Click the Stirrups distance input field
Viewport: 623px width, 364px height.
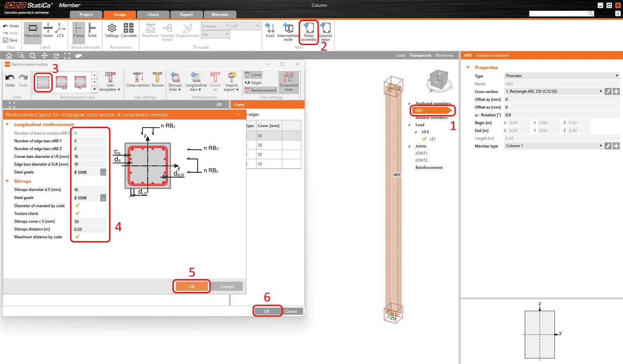pos(90,229)
